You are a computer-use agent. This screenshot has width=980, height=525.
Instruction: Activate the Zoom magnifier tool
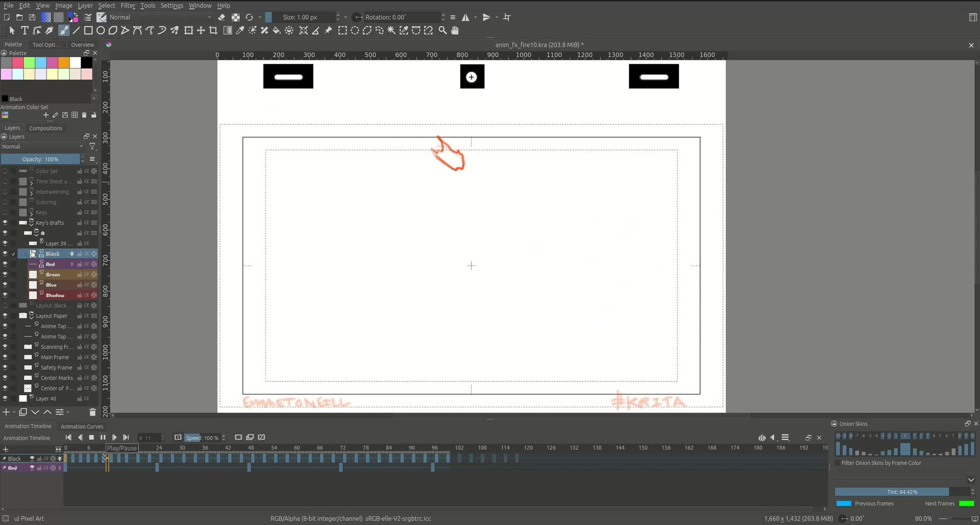[x=443, y=31]
